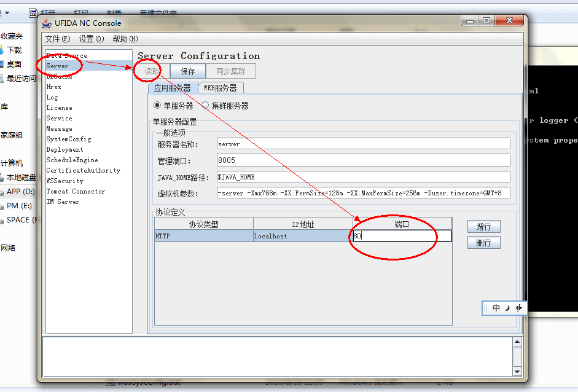Click 计算机 in the Explorer sidebar
Screen dimensions: 578x392
[x=12, y=163]
